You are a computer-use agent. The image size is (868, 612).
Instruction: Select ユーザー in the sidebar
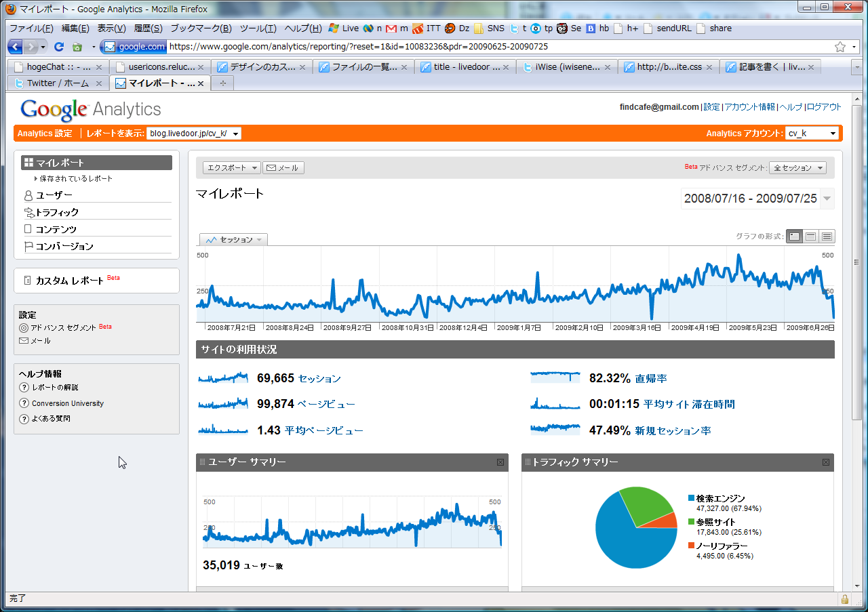[x=96, y=195]
